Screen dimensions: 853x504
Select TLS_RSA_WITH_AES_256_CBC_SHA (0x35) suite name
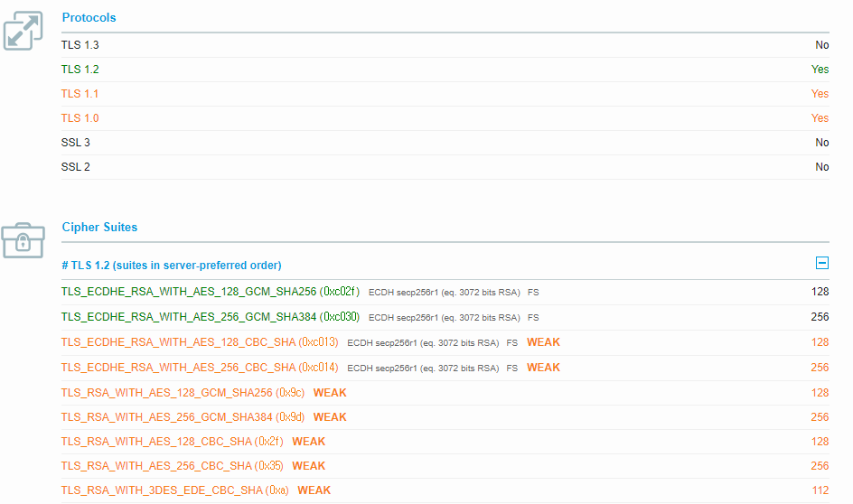(173, 466)
